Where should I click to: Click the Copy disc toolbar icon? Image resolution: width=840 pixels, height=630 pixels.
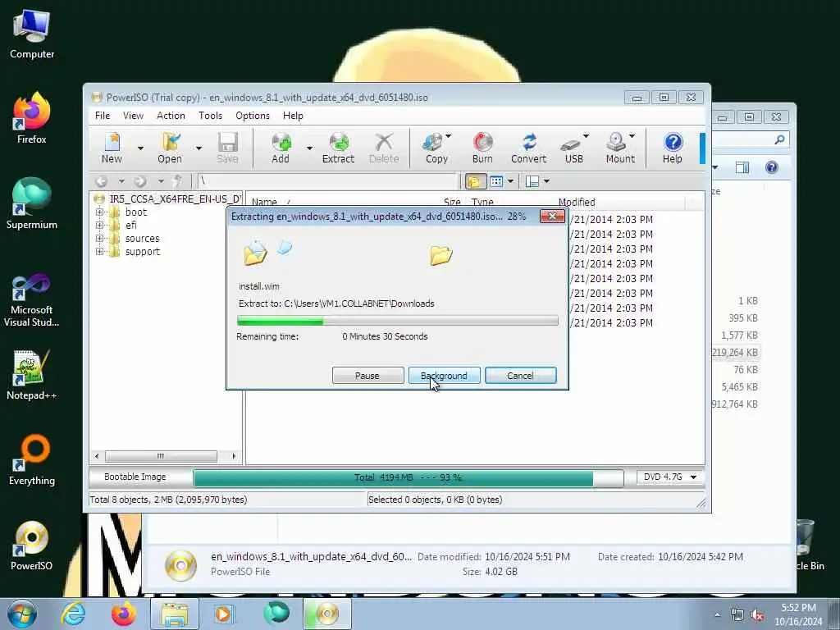(436, 148)
